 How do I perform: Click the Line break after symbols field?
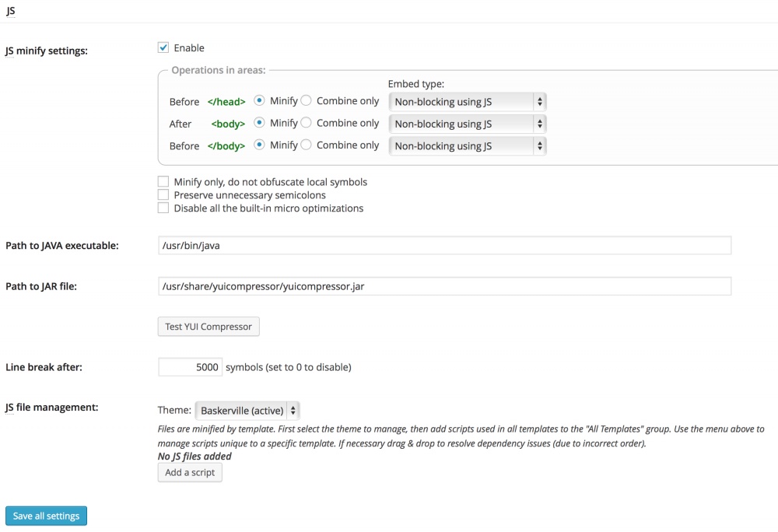pyautogui.click(x=191, y=367)
